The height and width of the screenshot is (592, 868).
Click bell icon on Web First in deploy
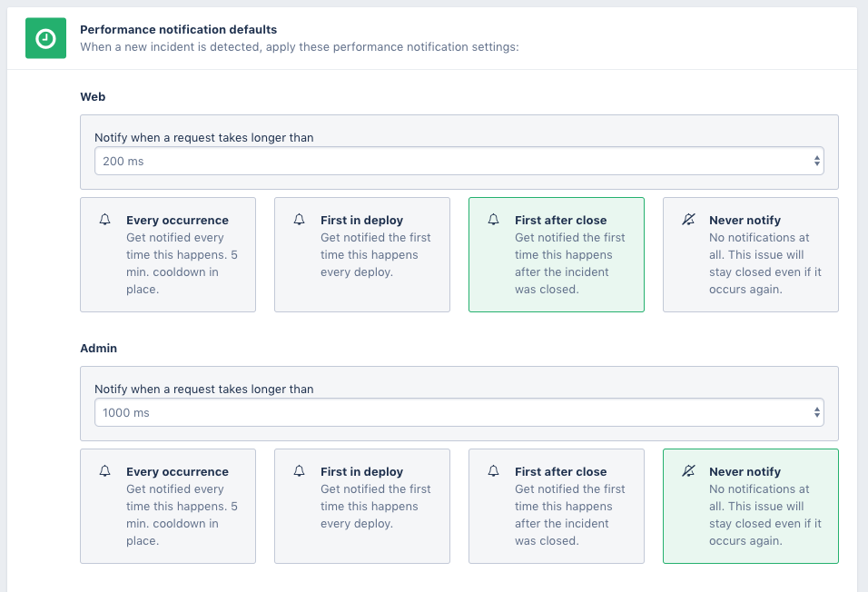[300, 220]
